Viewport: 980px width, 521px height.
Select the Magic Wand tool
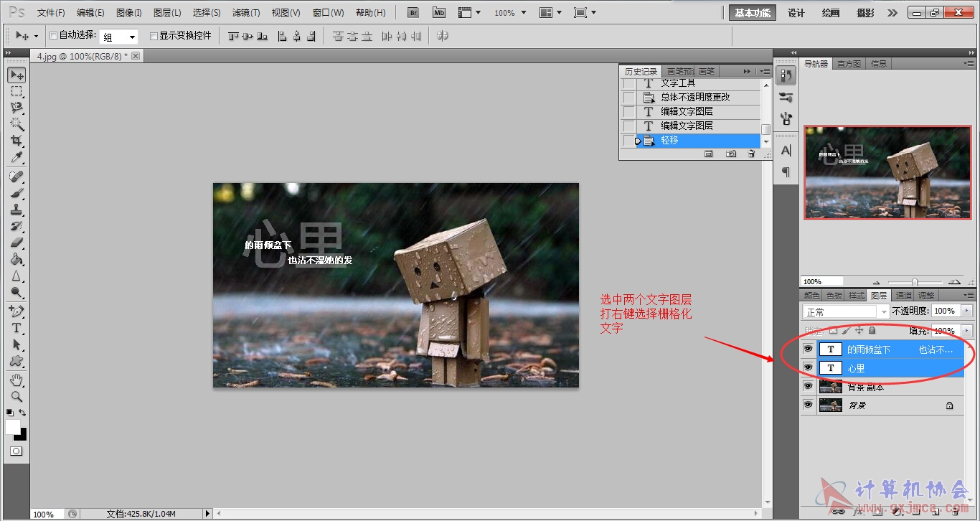(x=17, y=124)
